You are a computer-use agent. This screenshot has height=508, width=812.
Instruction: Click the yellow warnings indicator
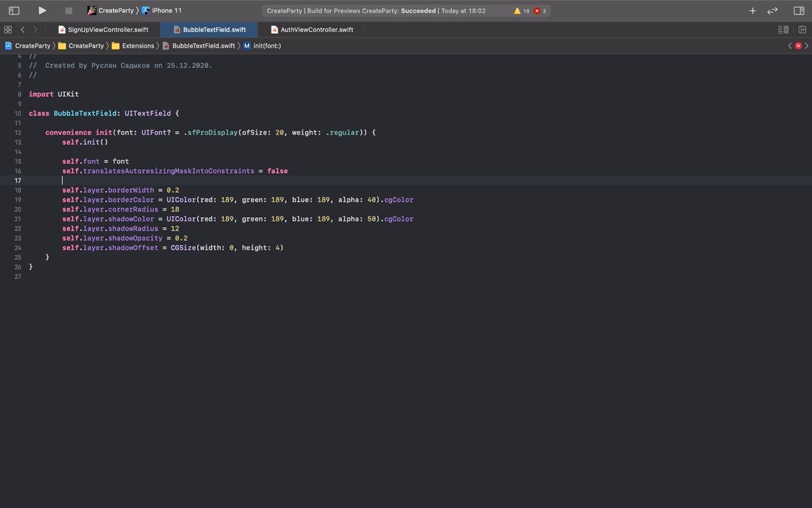tap(521, 11)
